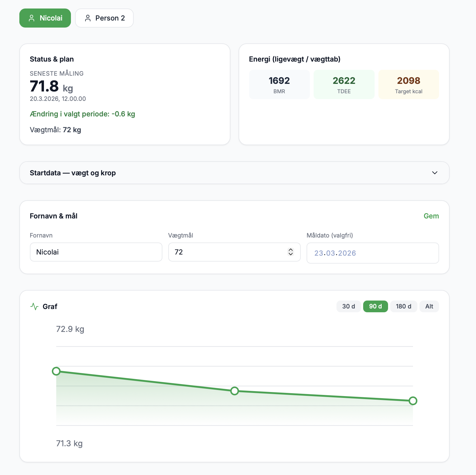
Task: Select the 90 d graph range
Action: click(375, 306)
